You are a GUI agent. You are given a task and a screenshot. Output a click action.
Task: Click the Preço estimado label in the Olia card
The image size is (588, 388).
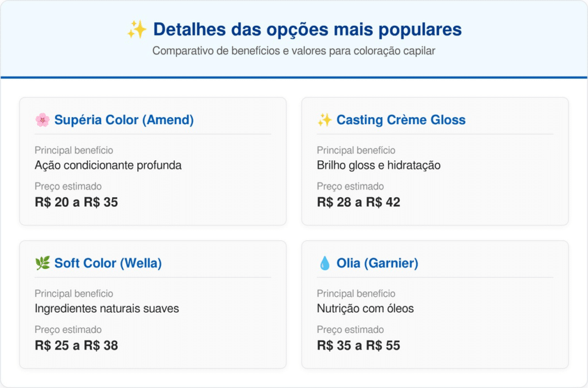click(350, 330)
